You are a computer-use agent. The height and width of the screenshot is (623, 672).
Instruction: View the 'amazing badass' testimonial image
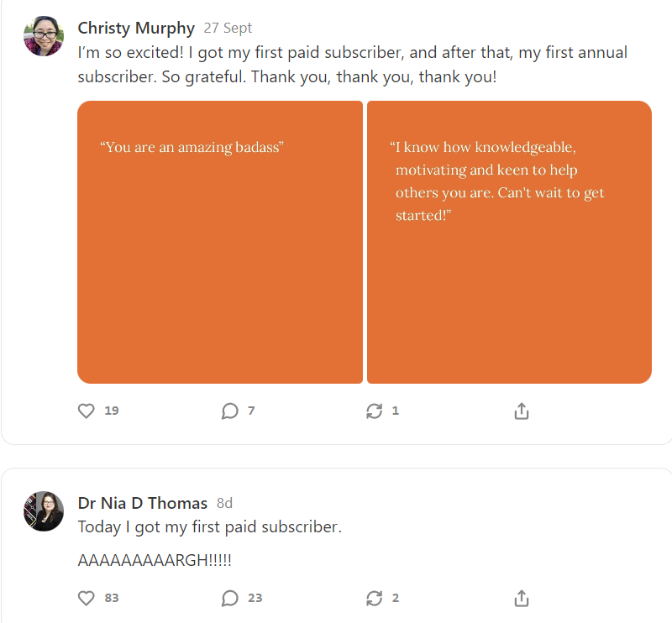[220, 242]
